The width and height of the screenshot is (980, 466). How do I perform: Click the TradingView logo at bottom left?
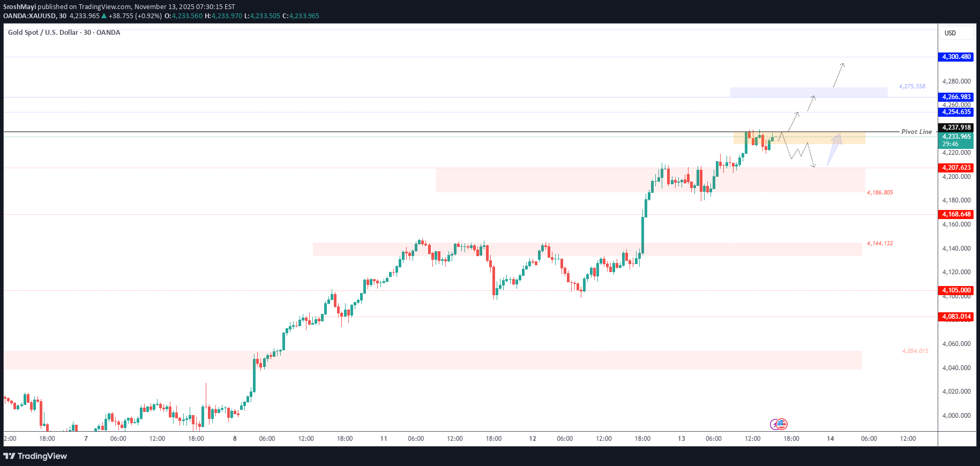coord(35,456)
